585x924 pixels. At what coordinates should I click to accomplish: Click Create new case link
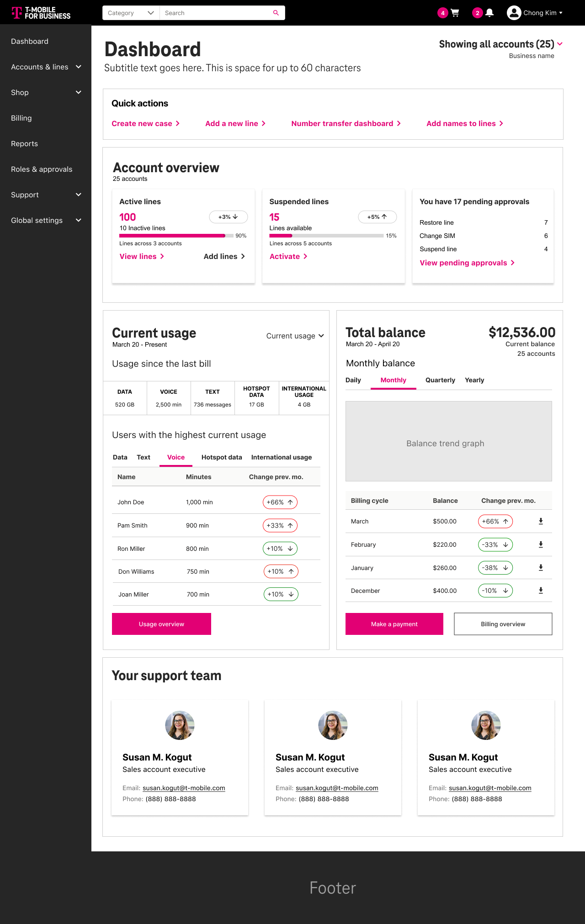(146, 123)
